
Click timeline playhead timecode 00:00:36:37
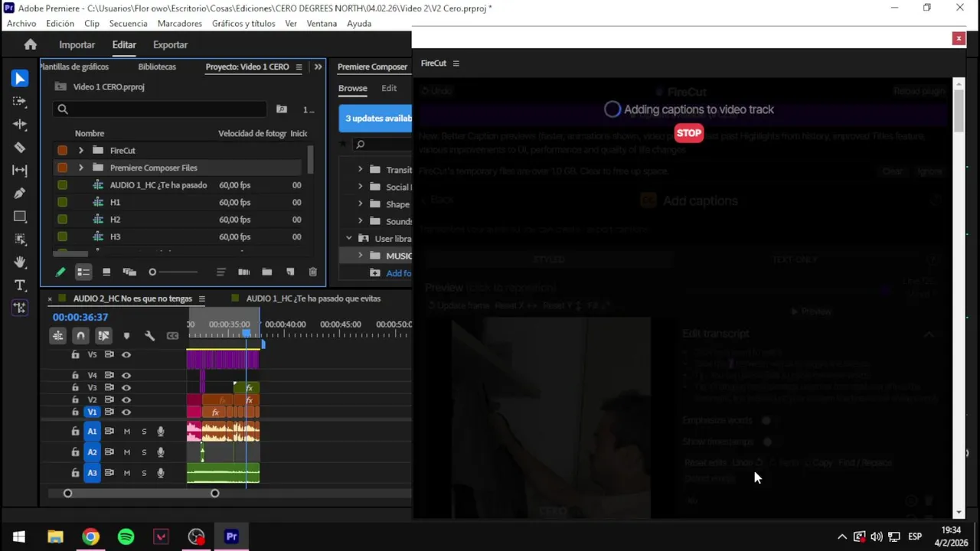(80, 317)
